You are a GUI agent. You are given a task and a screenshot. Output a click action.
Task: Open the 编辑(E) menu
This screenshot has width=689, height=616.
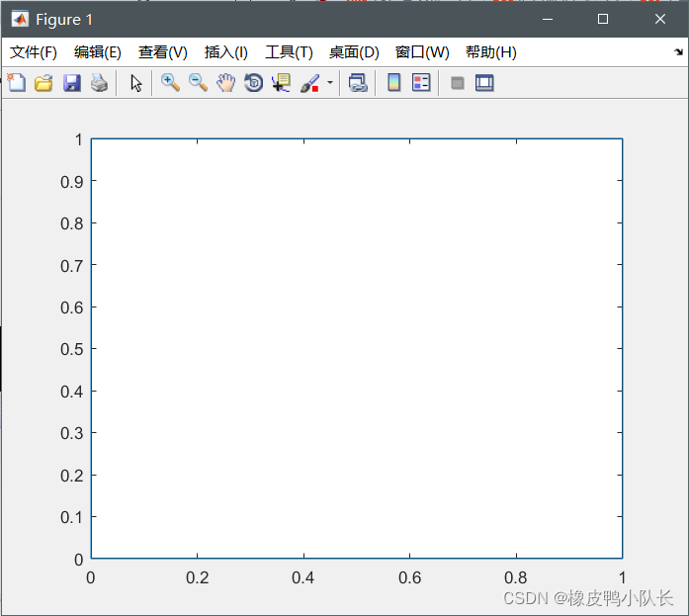point(98,52)
